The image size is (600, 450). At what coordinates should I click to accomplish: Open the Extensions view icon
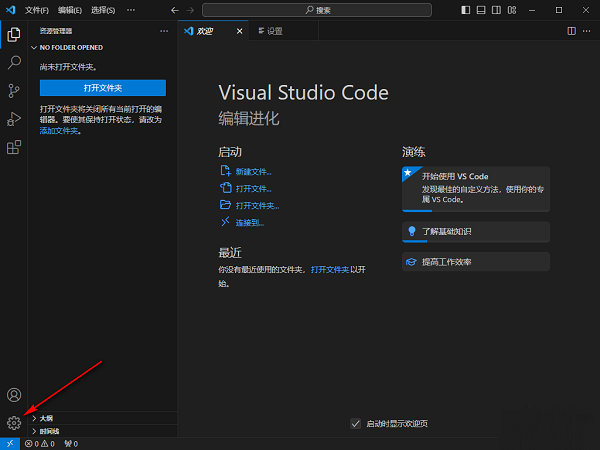tap(14, 147)
